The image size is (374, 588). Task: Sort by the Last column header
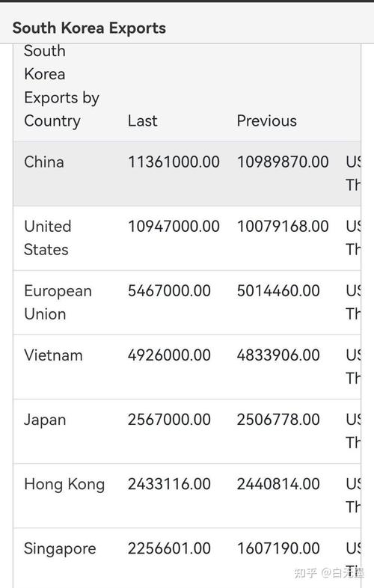coord(143,120)
